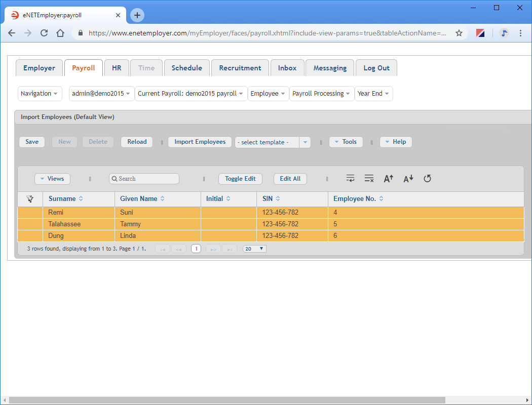
Task: Click the Reload button
Action: click(x=137, y=142)
